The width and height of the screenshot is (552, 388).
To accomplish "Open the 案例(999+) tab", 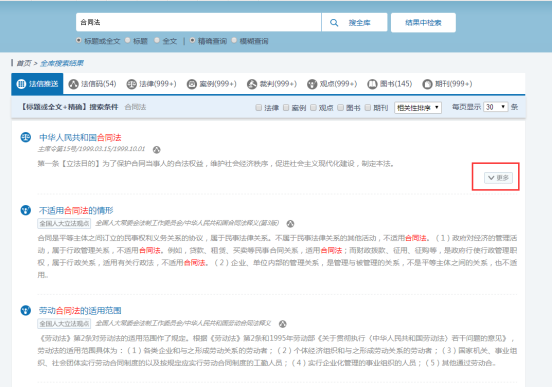I will (x=212, y=84).
